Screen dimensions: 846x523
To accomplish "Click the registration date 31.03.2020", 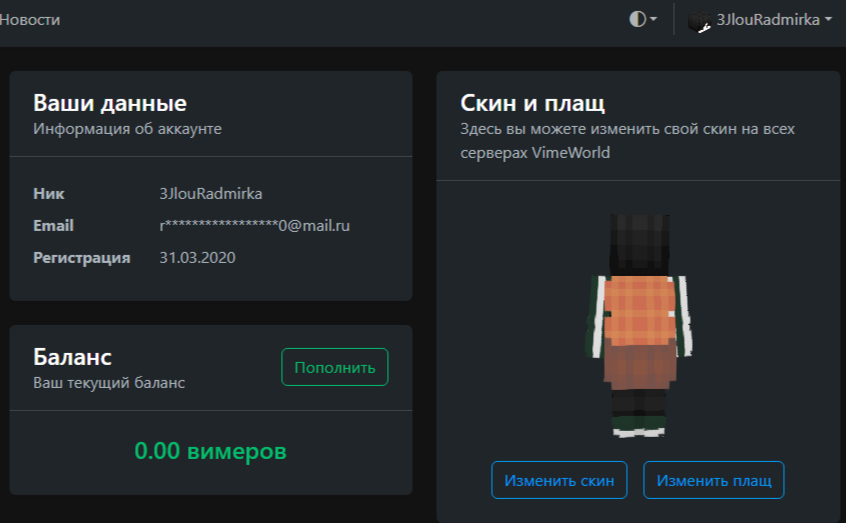I will (197, 257).
